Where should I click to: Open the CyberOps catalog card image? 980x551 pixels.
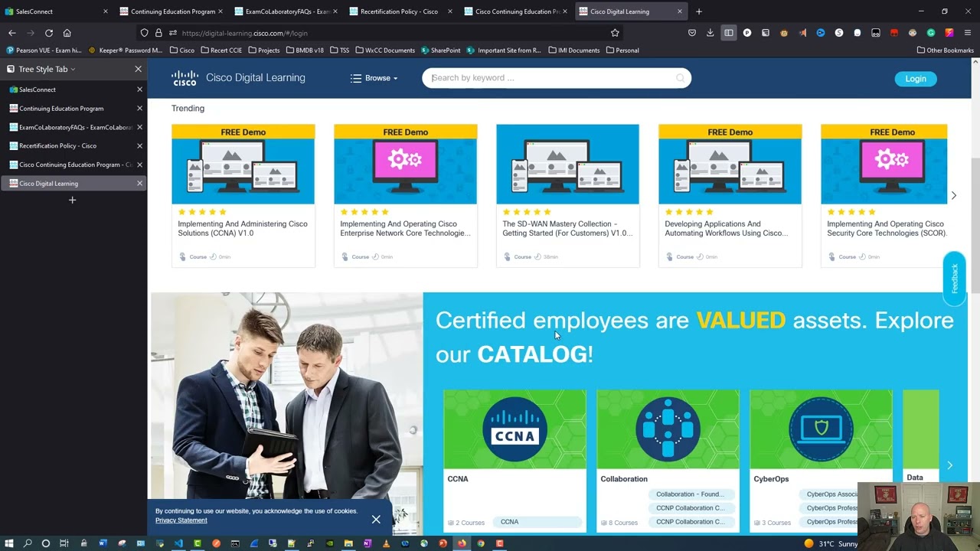(x=822, y=429)
